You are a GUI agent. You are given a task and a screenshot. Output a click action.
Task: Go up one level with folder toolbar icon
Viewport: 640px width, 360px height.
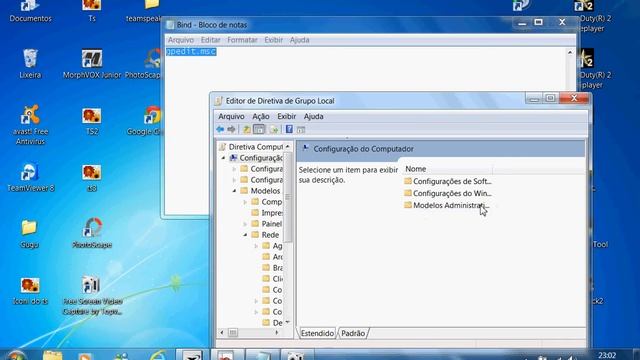(x=247, y=129)
